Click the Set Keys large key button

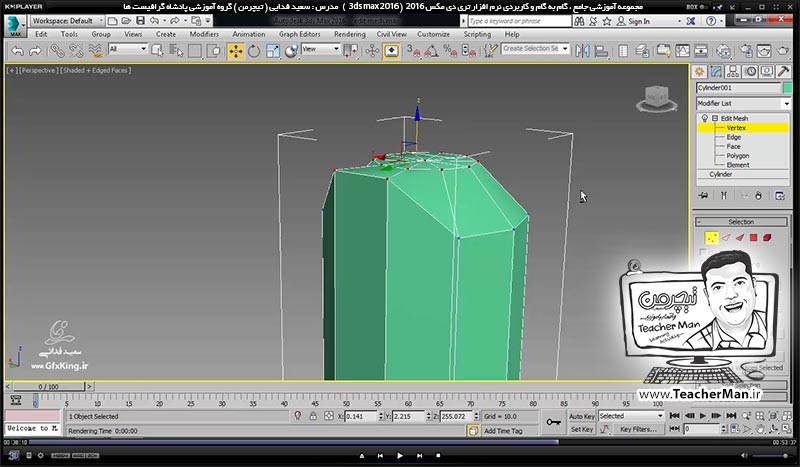pyautogui.click(x=554, y=422)
